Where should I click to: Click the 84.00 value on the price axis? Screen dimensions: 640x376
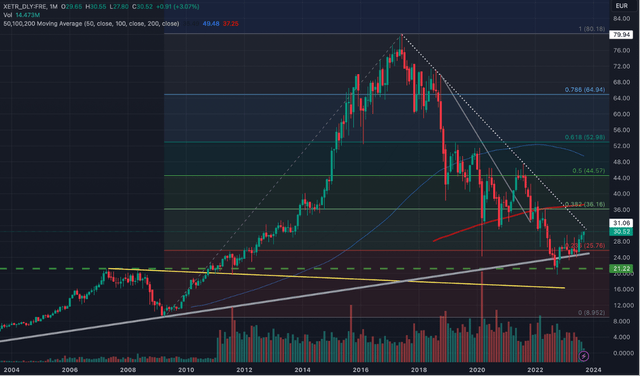click(x=622, y=19)
